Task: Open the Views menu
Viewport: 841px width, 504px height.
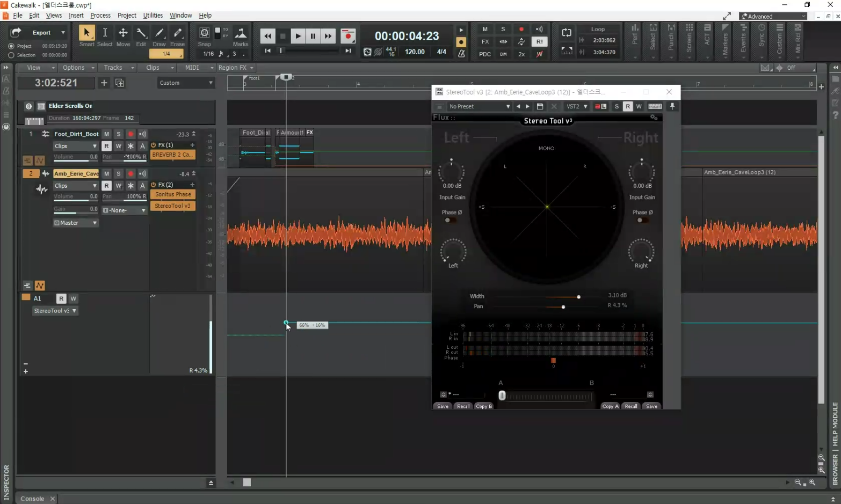Action: point(54,16)
